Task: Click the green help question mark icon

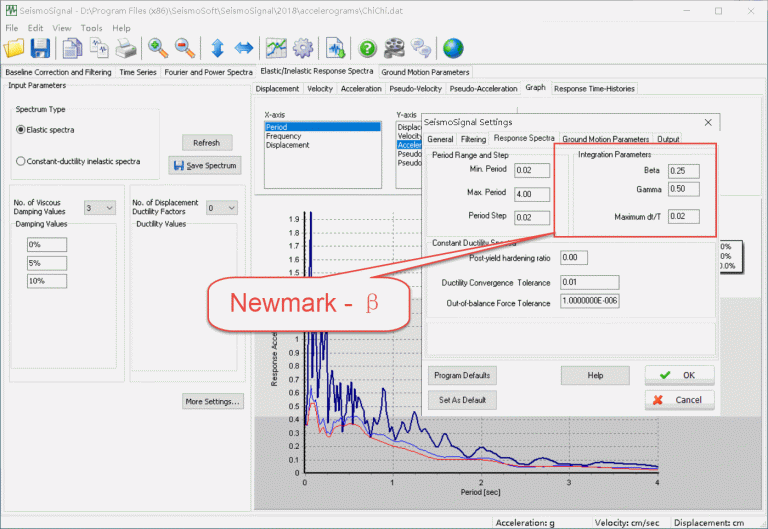Action: pyautogui.click(x=368, y=47)
